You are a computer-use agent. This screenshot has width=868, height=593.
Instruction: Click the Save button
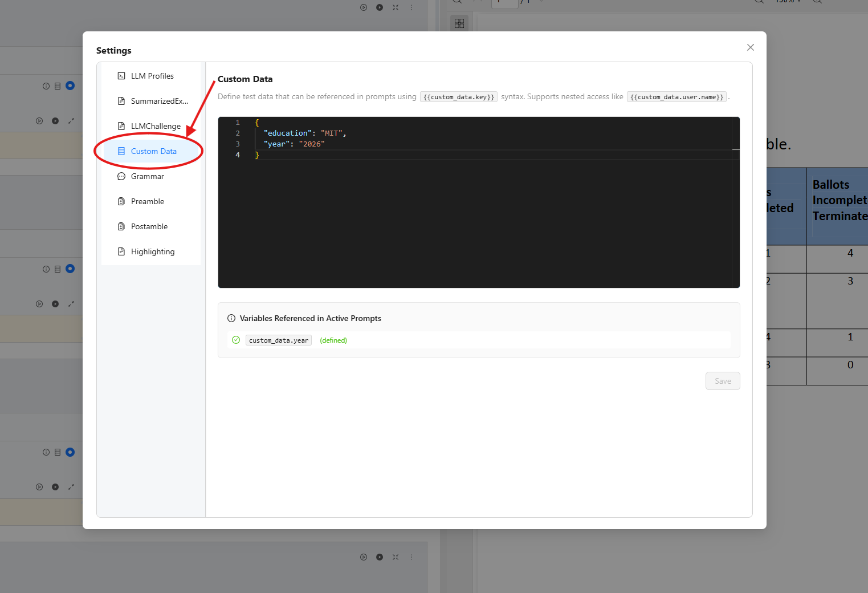point(723,381)
